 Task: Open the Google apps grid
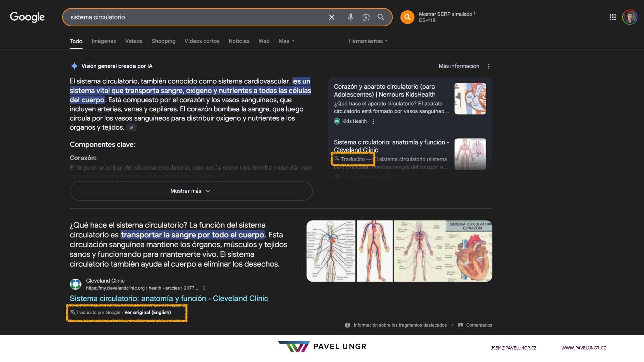tap(612, 17)
